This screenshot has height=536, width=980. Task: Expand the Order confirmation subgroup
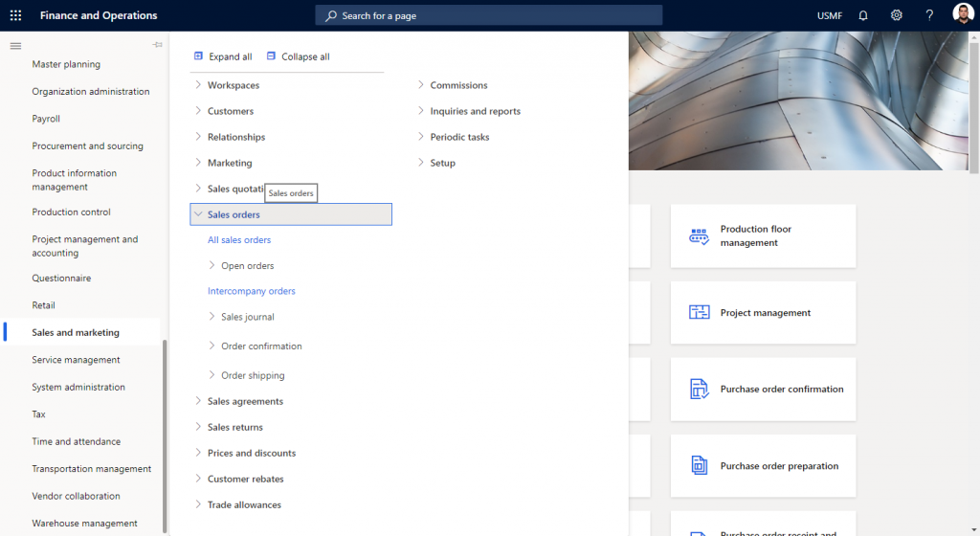coord(212,346)
